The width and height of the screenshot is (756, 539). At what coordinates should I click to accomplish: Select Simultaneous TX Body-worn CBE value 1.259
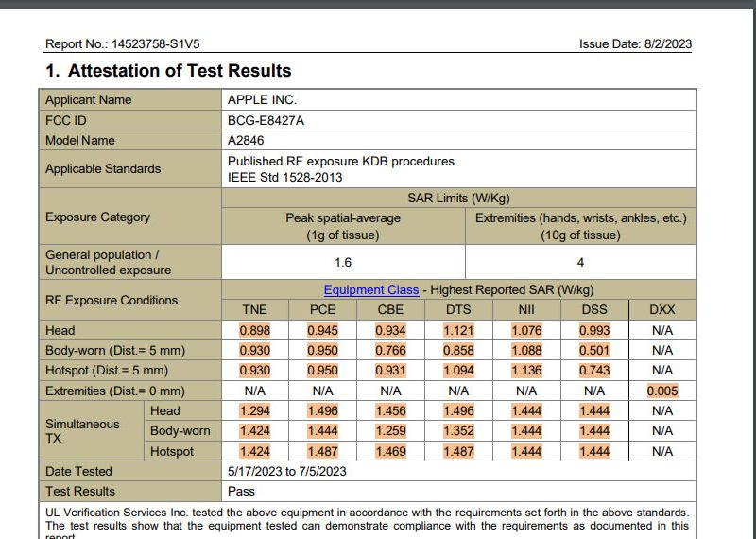pyautogui.click(x=391, y=431)
